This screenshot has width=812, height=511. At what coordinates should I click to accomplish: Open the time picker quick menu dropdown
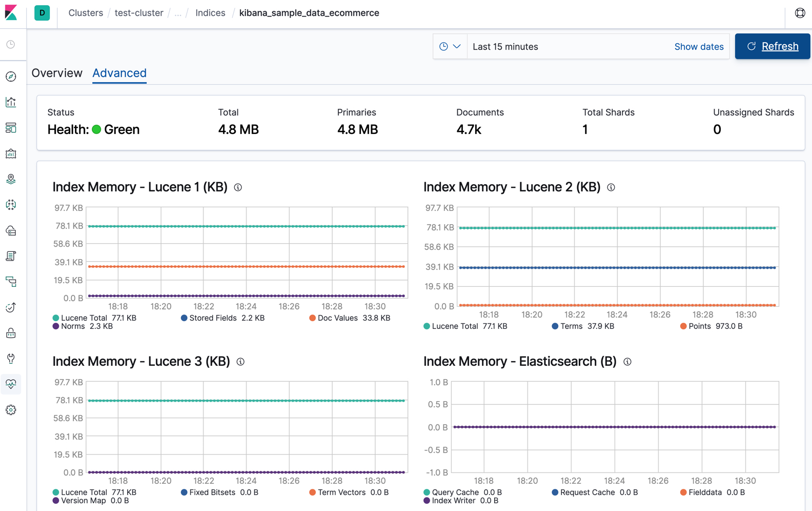click(x=450, y=47)
